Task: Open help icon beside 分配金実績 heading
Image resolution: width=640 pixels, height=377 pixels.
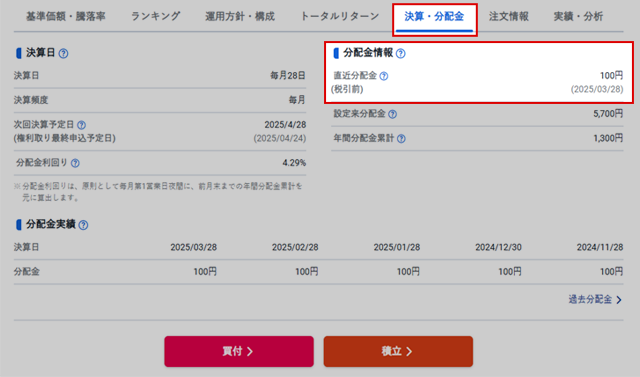Action: point(83,225)
